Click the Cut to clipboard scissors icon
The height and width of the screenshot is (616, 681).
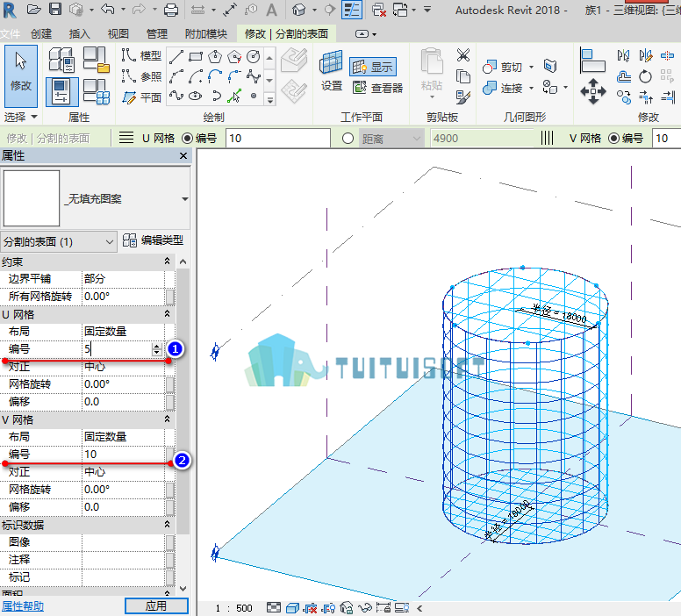(463, 55)
